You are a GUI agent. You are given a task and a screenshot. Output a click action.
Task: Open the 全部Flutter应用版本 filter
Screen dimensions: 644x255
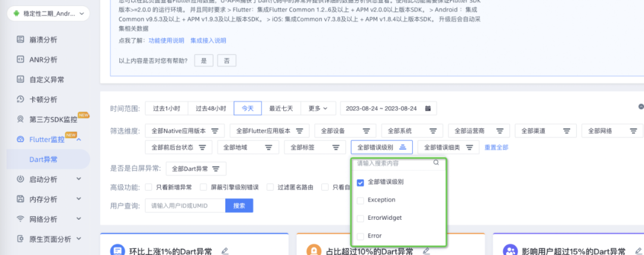coord(270,131)
